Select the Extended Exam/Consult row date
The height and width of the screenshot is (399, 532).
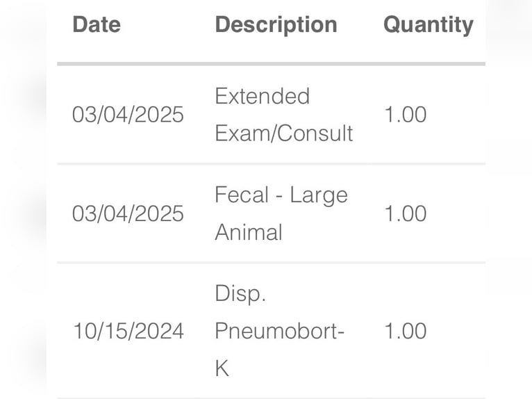[128, 115]
